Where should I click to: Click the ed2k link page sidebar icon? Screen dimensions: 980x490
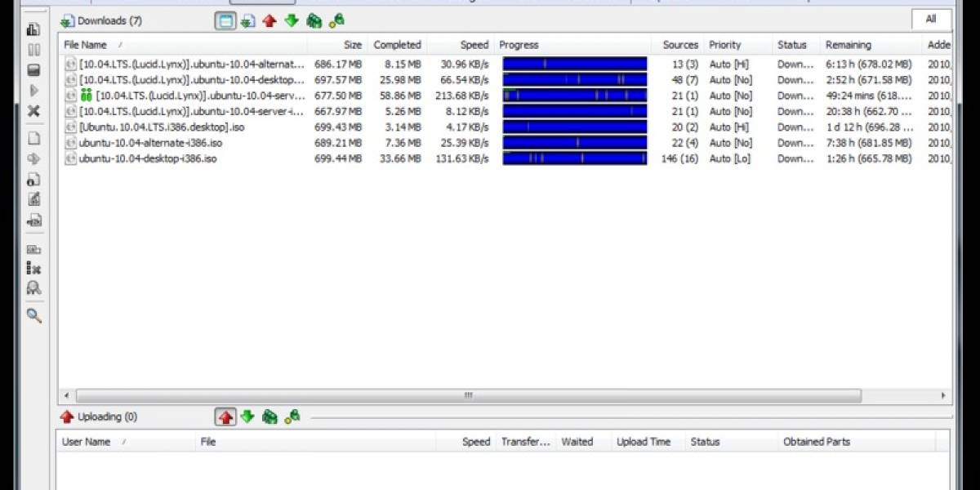click(33, 220)
